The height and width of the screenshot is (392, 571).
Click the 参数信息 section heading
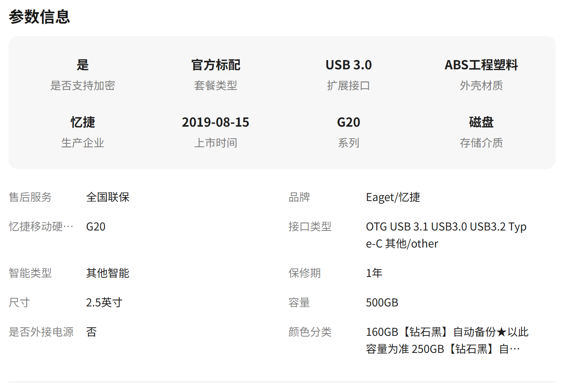pyautogui.click(x=40, y=17)
